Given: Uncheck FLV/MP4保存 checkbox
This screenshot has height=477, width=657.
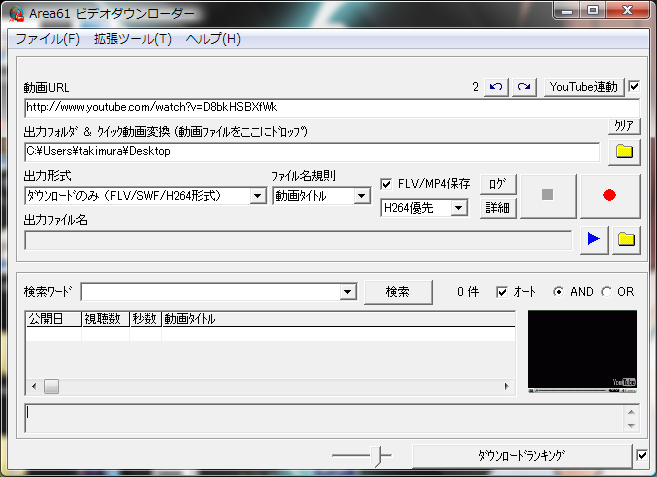Looking at the screenshot, I should (386, 184).
